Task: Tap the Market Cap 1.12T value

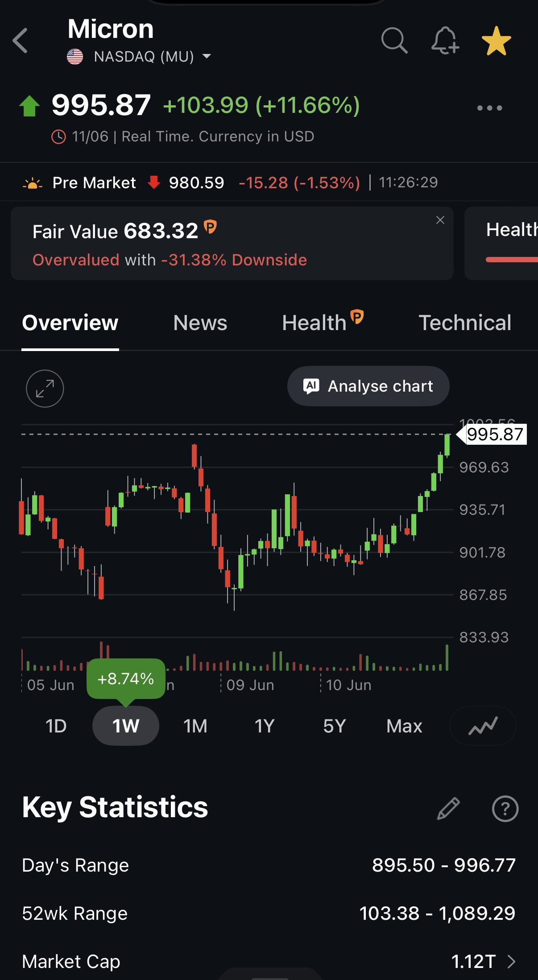Action: coord(473,962)
